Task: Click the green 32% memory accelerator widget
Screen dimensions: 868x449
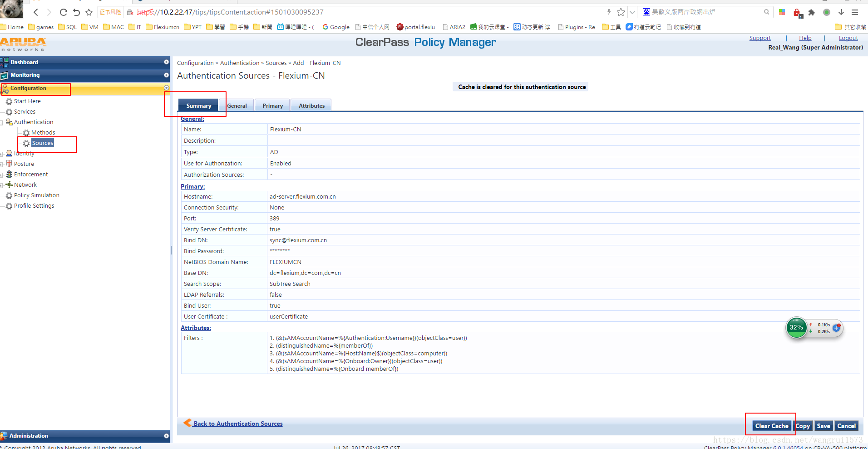Action: [x=796, y=328]
